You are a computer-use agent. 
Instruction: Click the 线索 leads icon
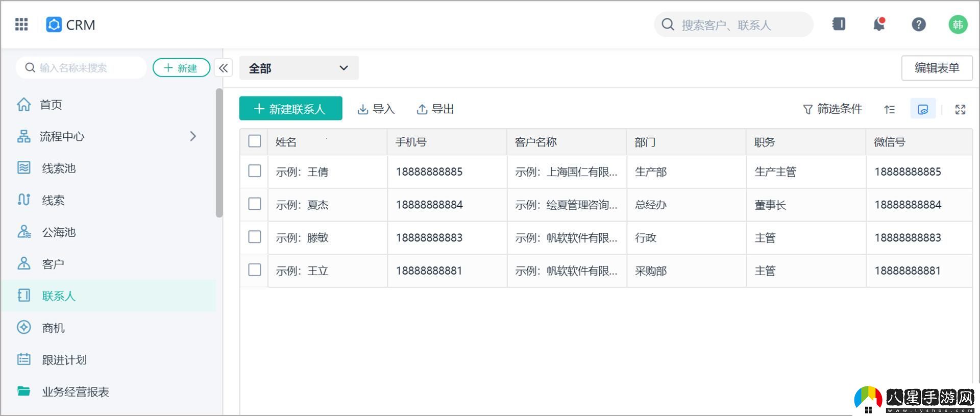tap(24, 200)
